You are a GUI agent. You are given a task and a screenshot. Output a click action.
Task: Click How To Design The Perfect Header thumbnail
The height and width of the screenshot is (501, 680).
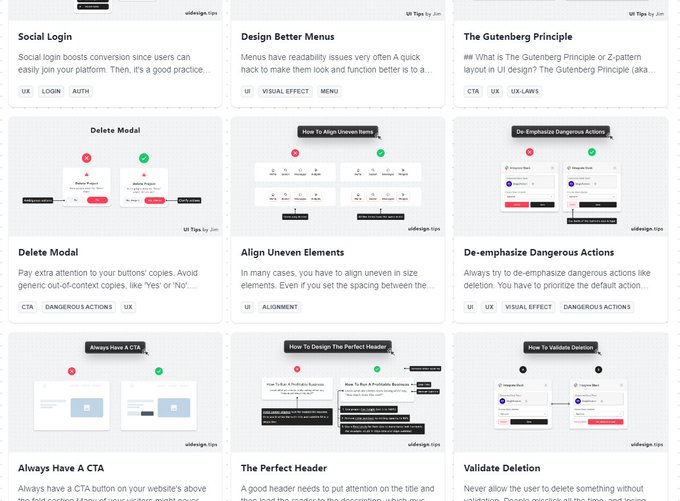tap(338, 392)
